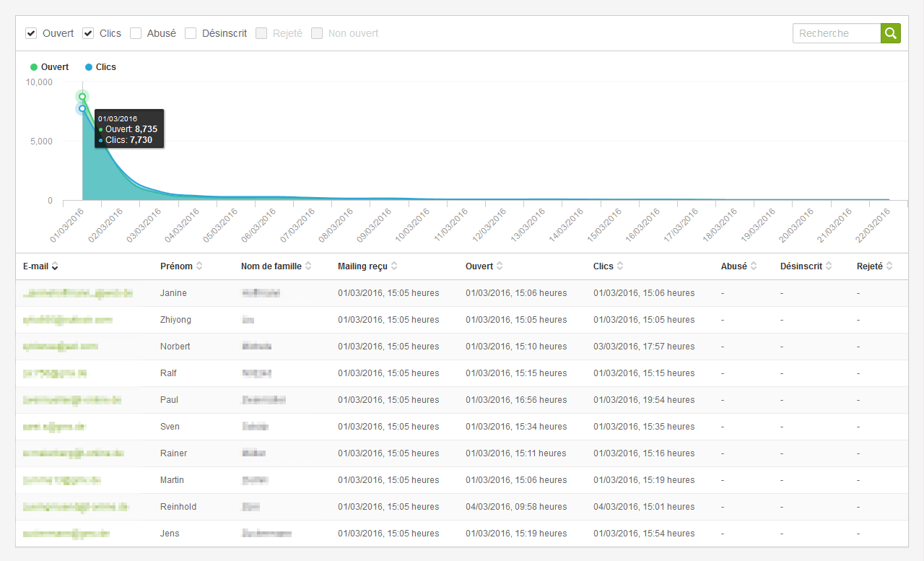This screenshot has width=924, height=561.
Task: Open the e-mail link in Martin's row
Action: click(x=62, y=480)
